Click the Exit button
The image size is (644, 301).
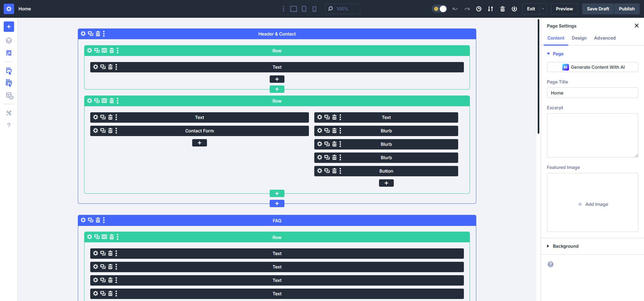[531, 9]
